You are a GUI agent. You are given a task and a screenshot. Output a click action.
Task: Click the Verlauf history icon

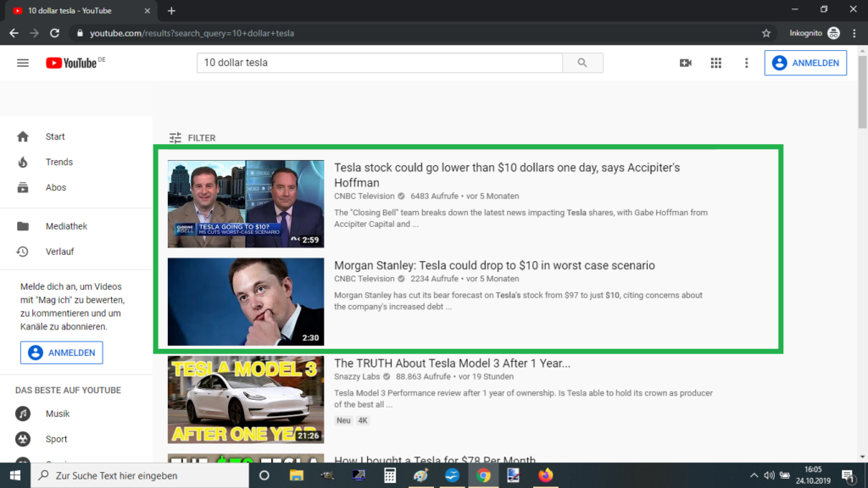23,252
